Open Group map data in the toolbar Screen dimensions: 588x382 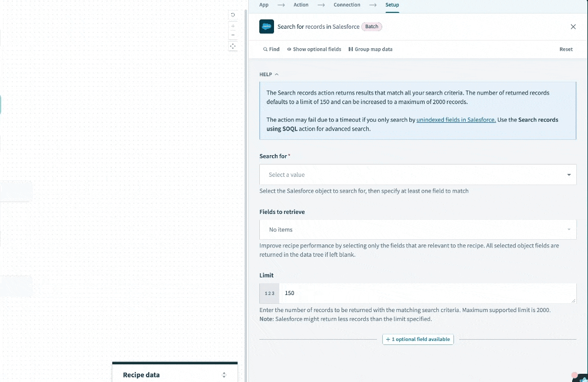[x=370, y=49]
